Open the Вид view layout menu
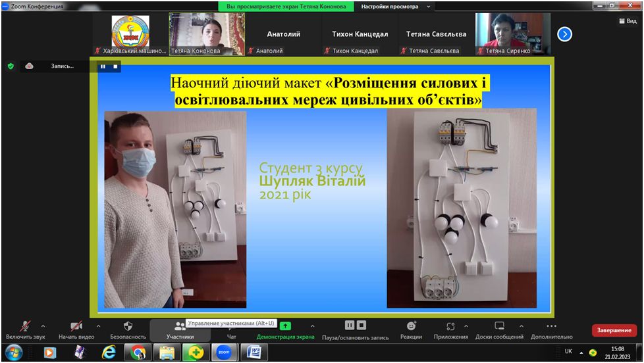644x363 pixels. (628, 20)
